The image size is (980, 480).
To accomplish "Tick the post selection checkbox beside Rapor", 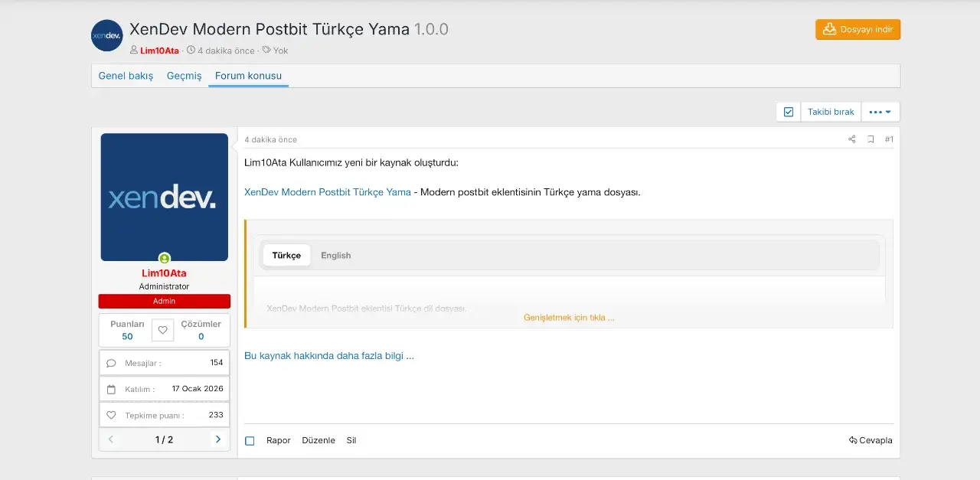I will point(250,441).
